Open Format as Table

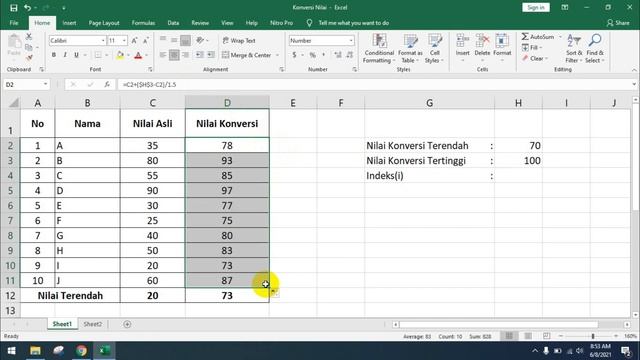(410, 49)
